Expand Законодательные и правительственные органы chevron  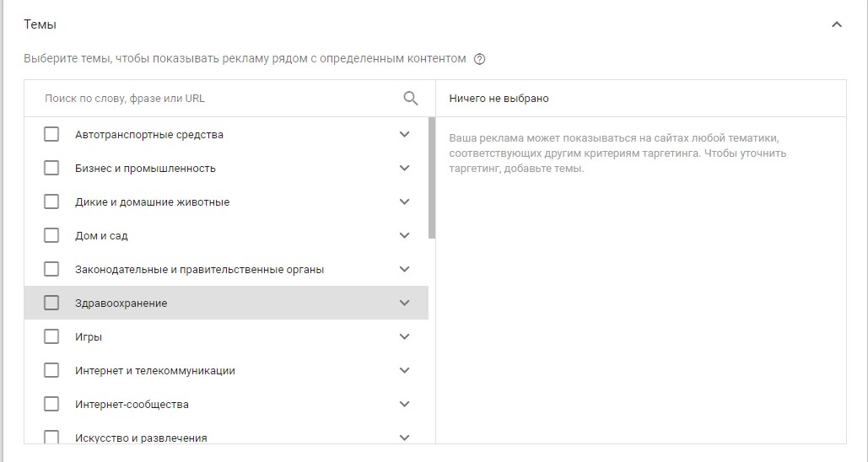click(x=405, y=270)
